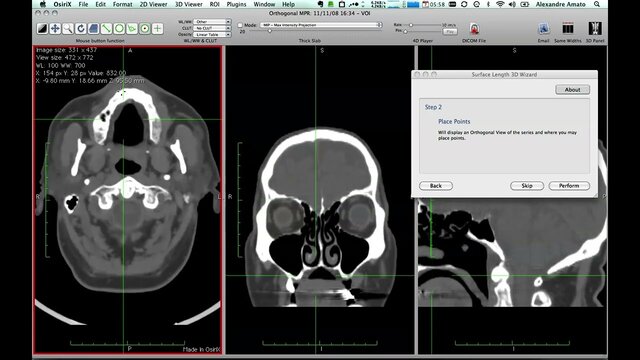
Task: Open the CLUT dropdown
Action: coord(212,28)
